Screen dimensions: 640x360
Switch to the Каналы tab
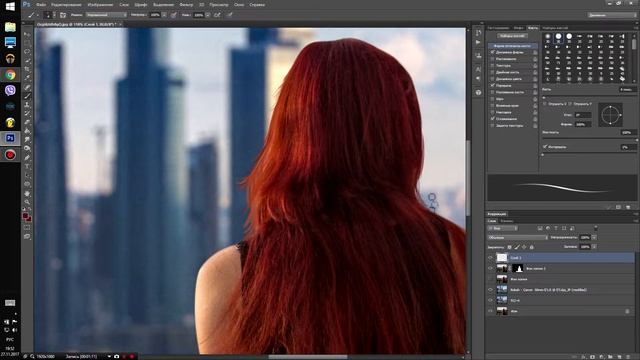tap(507, 221)
